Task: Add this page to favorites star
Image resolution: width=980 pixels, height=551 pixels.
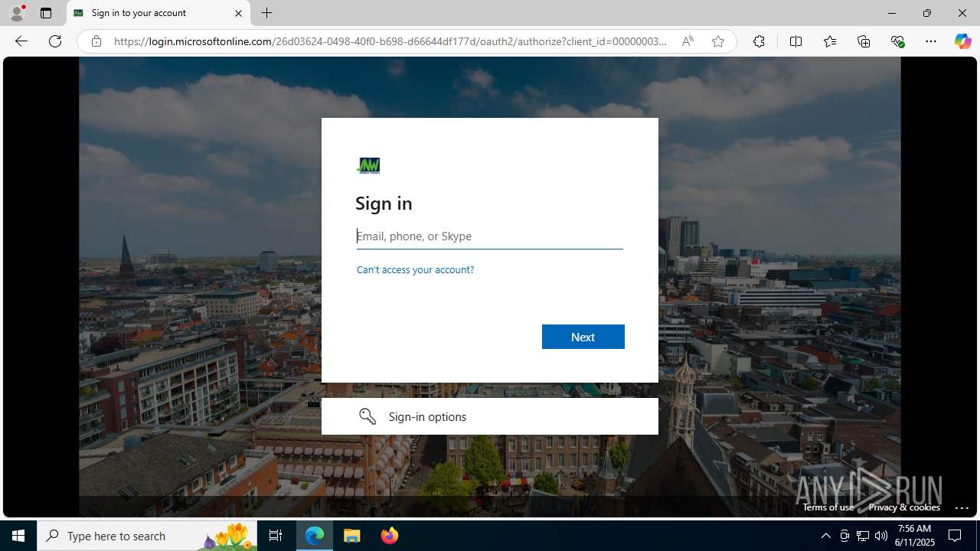Action: (x=717, y=41)
